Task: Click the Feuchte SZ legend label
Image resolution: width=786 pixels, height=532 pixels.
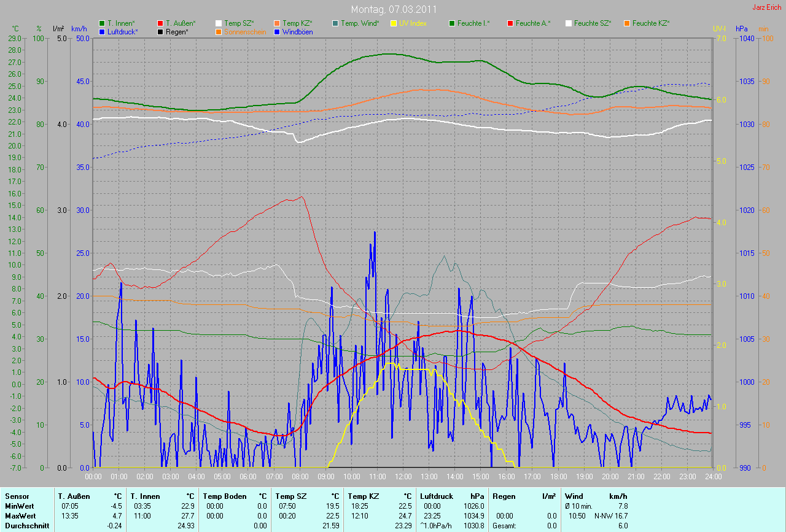Action: (x=593, y=23)
